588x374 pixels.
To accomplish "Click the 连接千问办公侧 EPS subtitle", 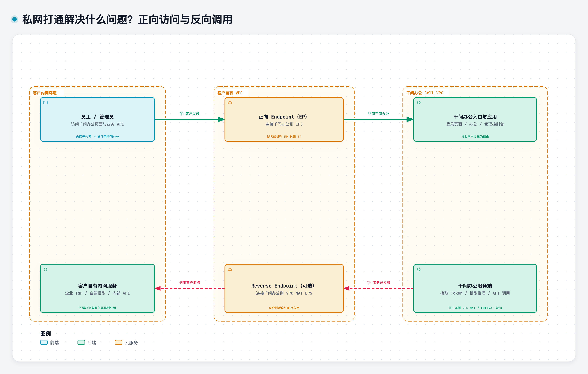I will [x=284, y=124].
